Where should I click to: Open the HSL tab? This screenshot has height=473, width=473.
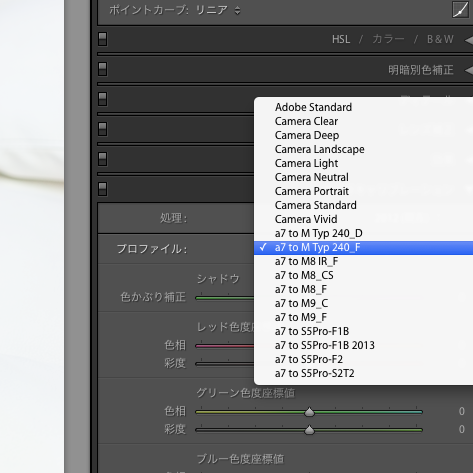[x=341, y=39]
